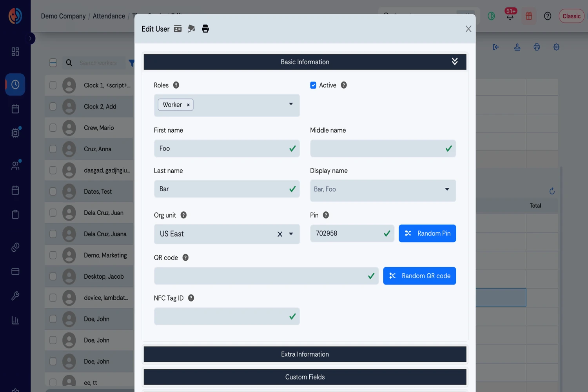Viewport: 588px width, 392px height.
Task: Click the flag comment icon in dialog header
Action: (192, 29)
